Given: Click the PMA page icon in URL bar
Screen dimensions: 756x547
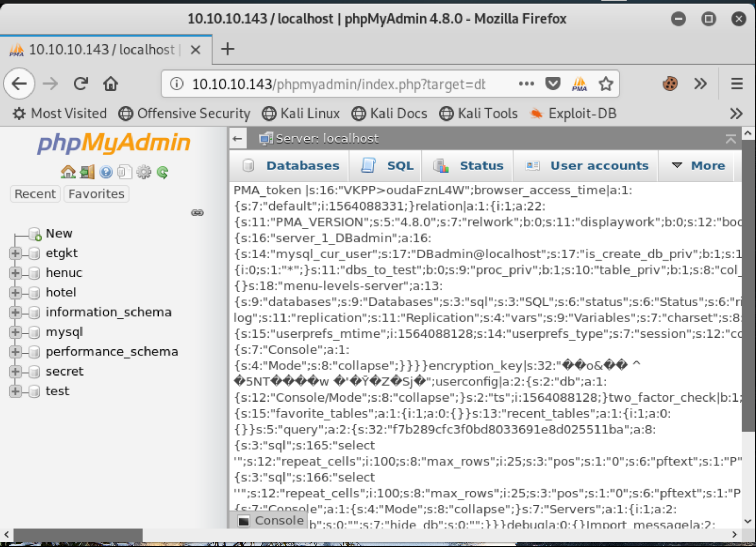Looking at the screenshot, I should (579, 84).
